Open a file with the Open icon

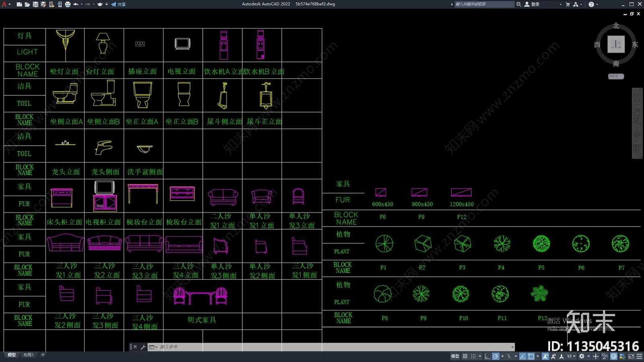(x=27, y=4)
